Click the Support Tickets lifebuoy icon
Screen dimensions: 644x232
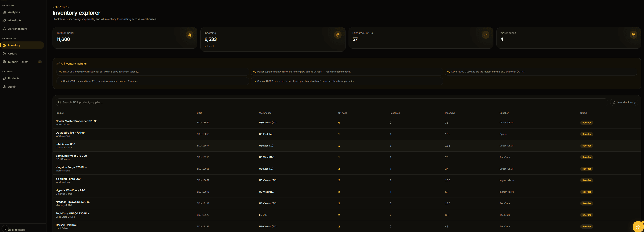point(4,62)
